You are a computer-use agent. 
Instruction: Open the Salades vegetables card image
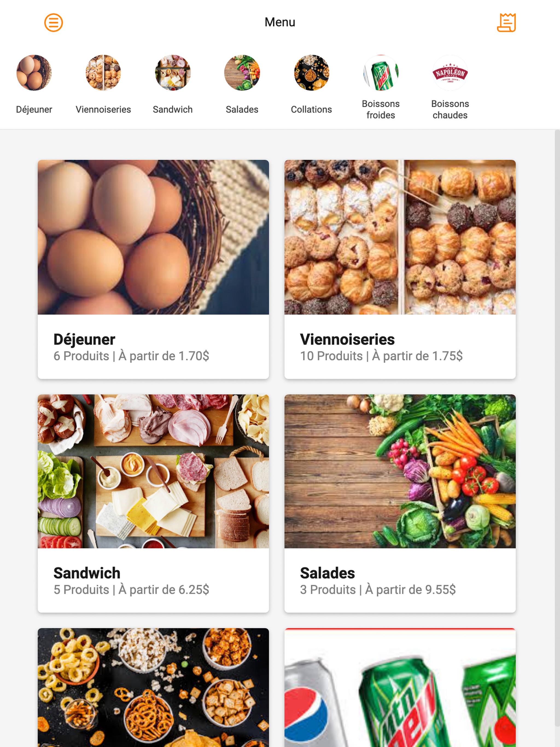(400, 471)
